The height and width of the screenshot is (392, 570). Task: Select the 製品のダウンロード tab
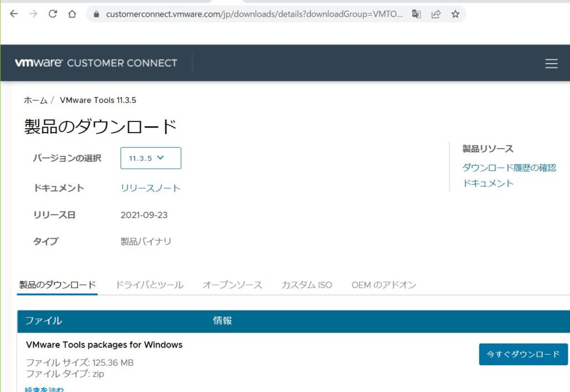tap(57, 285)
